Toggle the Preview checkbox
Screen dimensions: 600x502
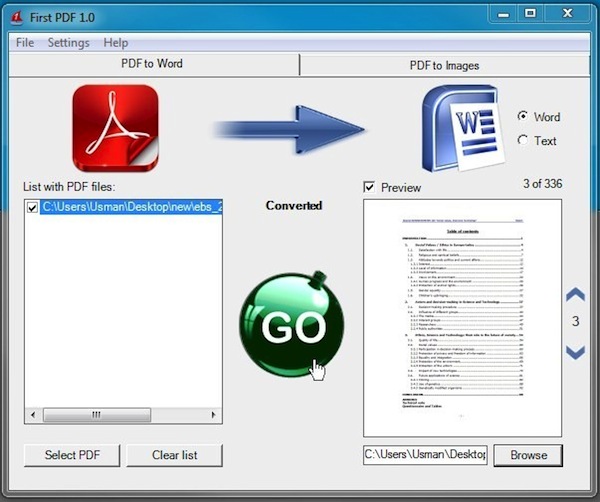tap(369, 187)
